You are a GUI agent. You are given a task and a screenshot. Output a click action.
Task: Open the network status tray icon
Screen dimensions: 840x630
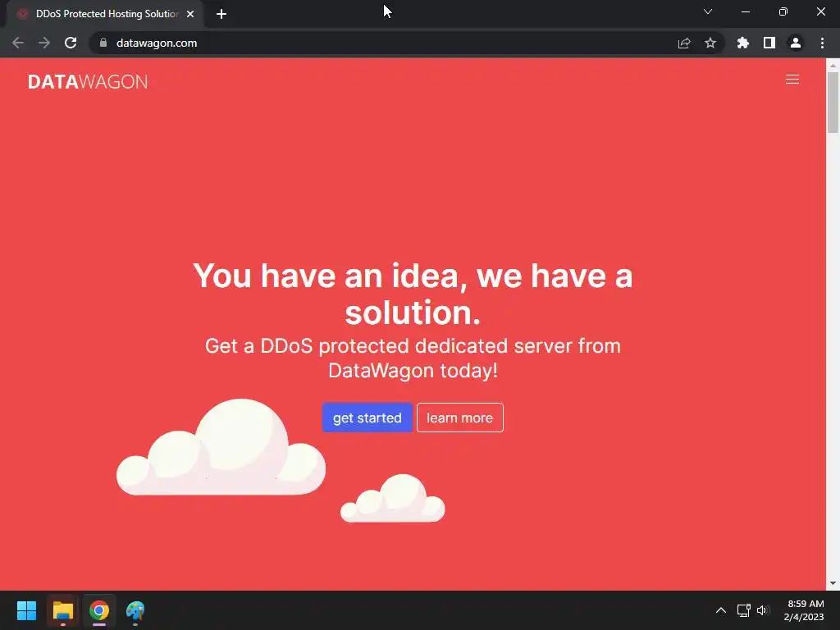[x=743, y=610]
